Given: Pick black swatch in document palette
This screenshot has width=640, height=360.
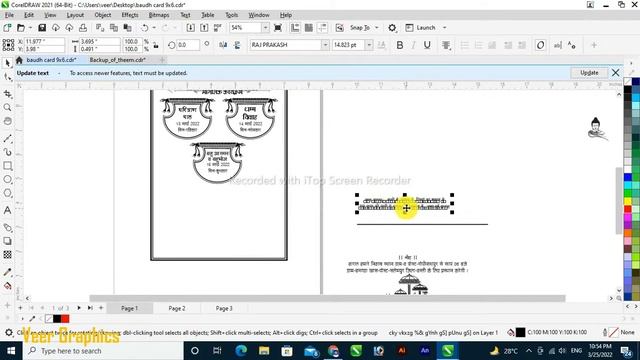Looking at the screenshot, I should pyautogui.click(x=57, y=318).
